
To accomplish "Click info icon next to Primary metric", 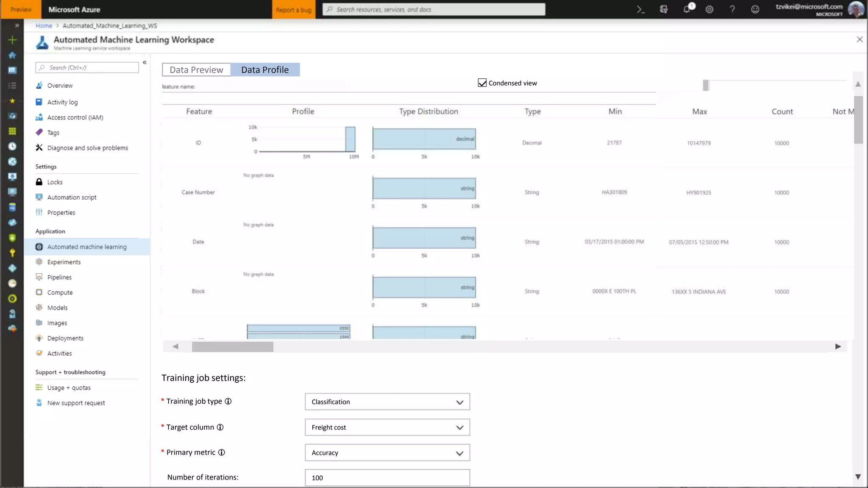I will click(221, 452).
